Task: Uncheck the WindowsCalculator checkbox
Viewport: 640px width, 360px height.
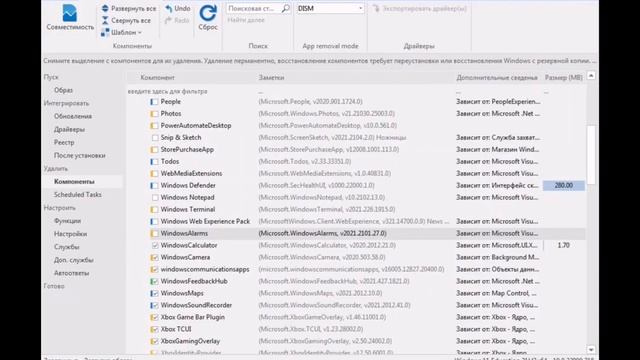Action: tap(155, 245)
